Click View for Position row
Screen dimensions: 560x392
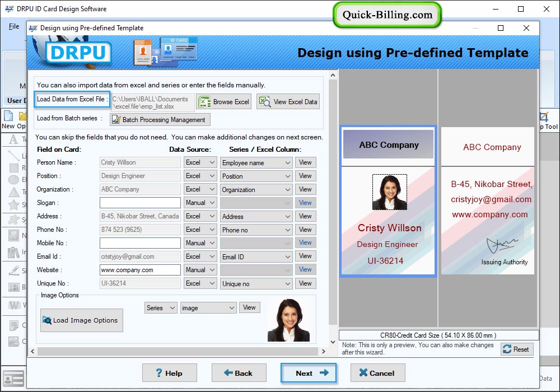(305, 176)
